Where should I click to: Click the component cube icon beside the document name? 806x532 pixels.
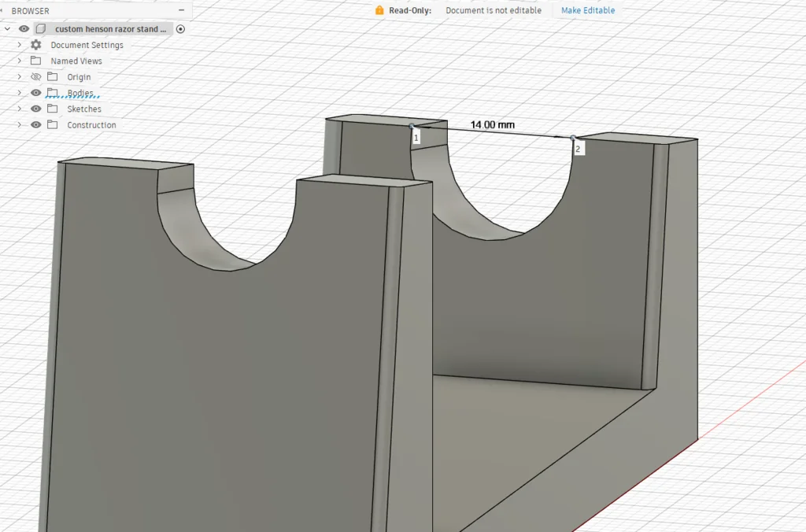[41, 29]
